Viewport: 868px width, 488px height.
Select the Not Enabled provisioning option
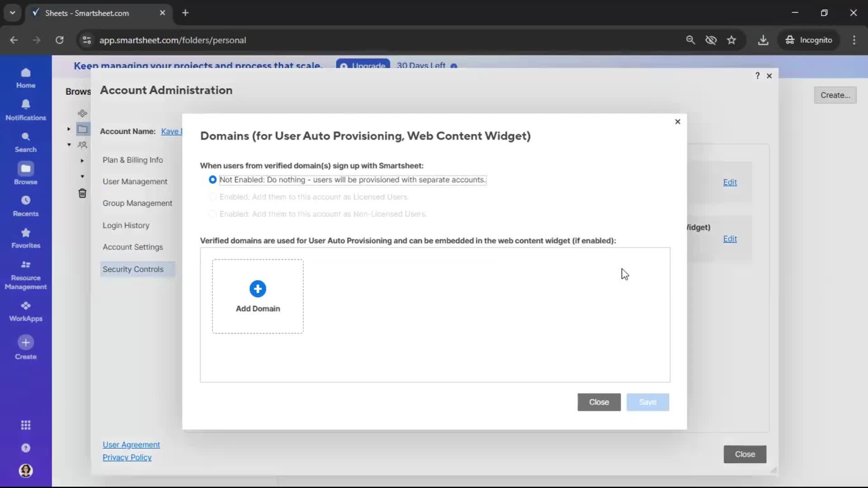(212, 180)
